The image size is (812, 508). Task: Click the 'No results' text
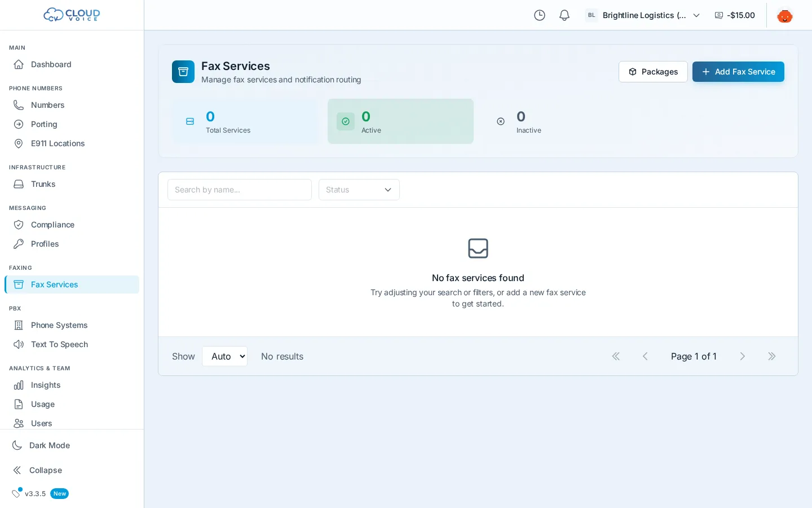pyautogui.click(x=282, y=356)
